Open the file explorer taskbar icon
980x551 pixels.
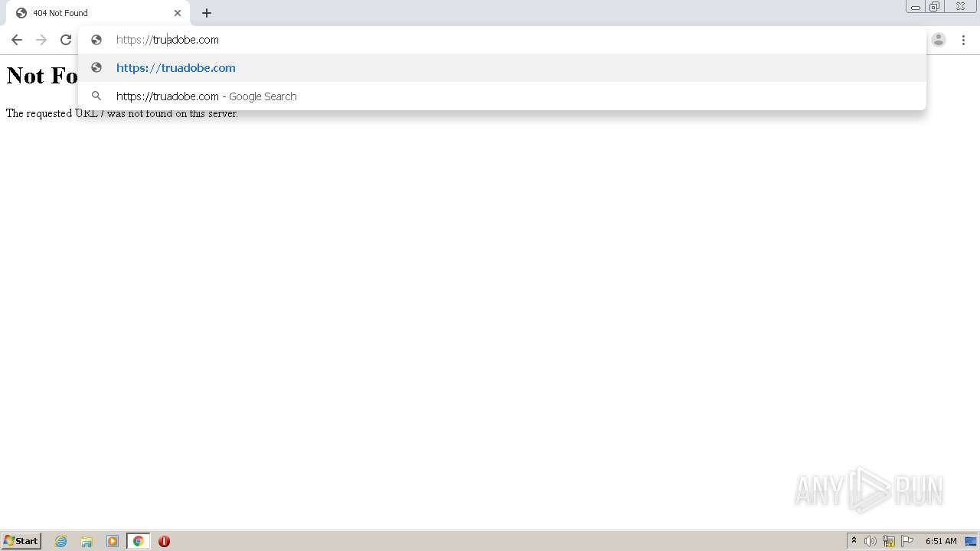[87, 541]
